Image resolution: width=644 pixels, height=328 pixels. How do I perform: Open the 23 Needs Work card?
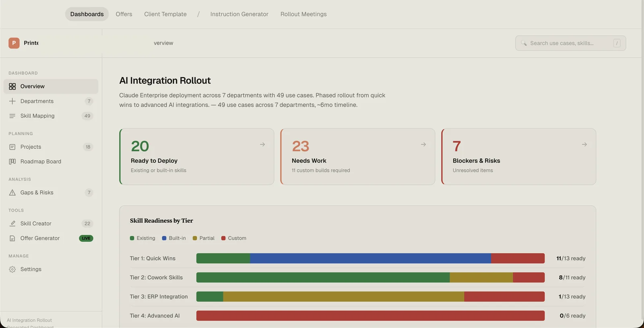coord(358,157)
